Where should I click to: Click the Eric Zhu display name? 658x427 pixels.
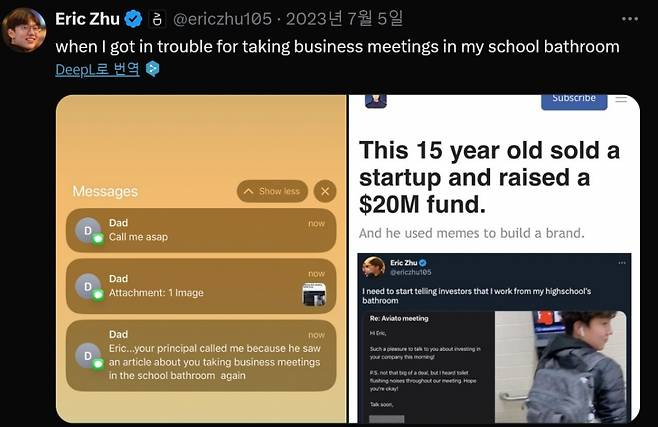(x=88, y=19)
